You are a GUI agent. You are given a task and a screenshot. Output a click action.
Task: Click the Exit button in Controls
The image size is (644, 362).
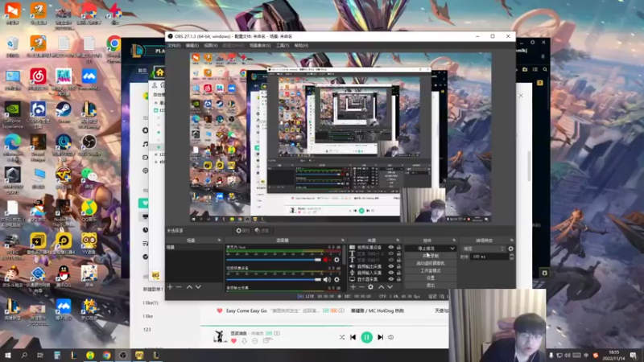tap(430, 286)
